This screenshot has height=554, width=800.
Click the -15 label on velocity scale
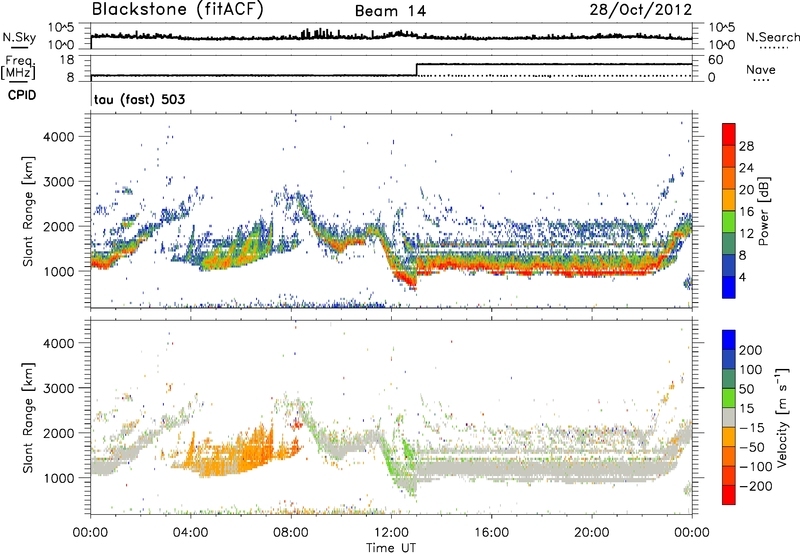[752, 428]
